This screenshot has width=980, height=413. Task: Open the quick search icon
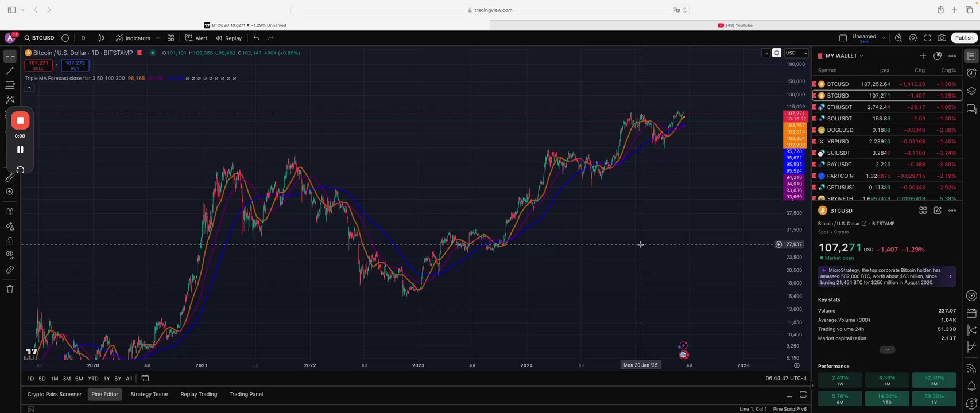898,38
